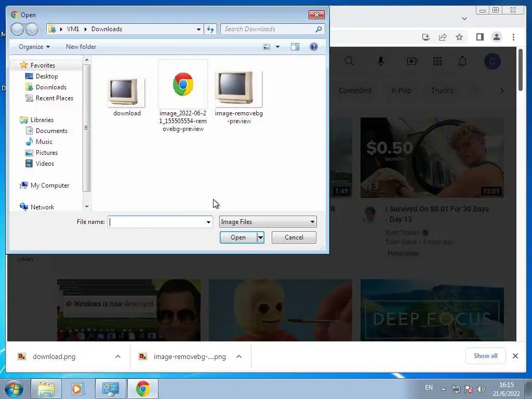532x399 pixels.
Task: Click Show all downloads
Action: click(x=486, y=356)
